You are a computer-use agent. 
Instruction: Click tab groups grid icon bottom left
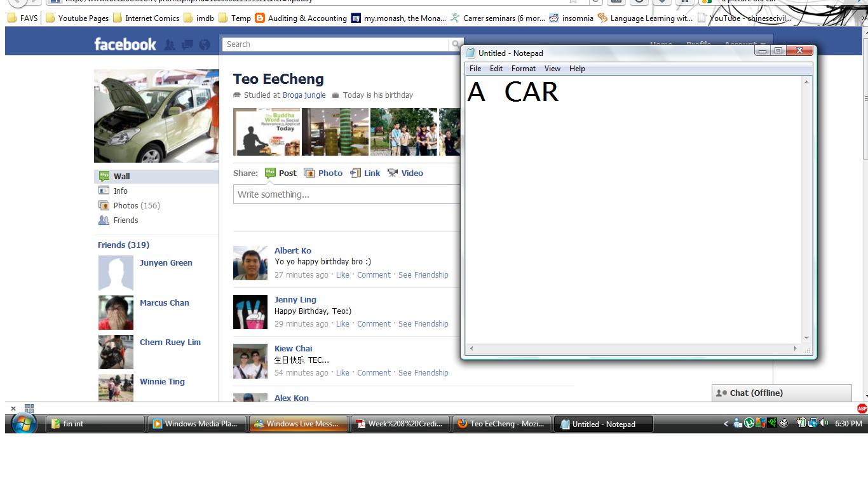pos(29,409)
